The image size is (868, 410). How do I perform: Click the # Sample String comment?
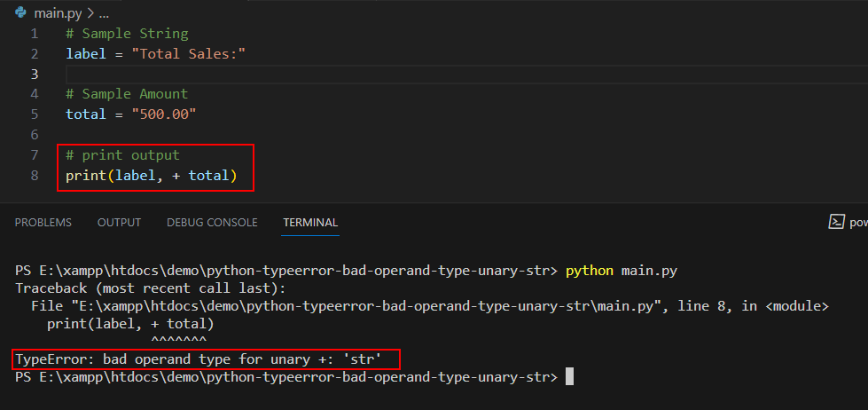pos(127,35)
